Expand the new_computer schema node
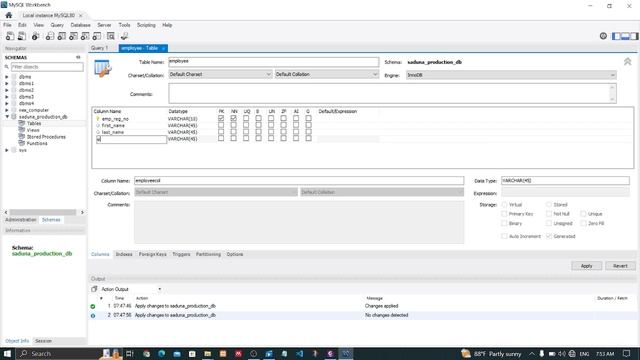The height and width of the screenshot is (360, 640). click(7, 110)
